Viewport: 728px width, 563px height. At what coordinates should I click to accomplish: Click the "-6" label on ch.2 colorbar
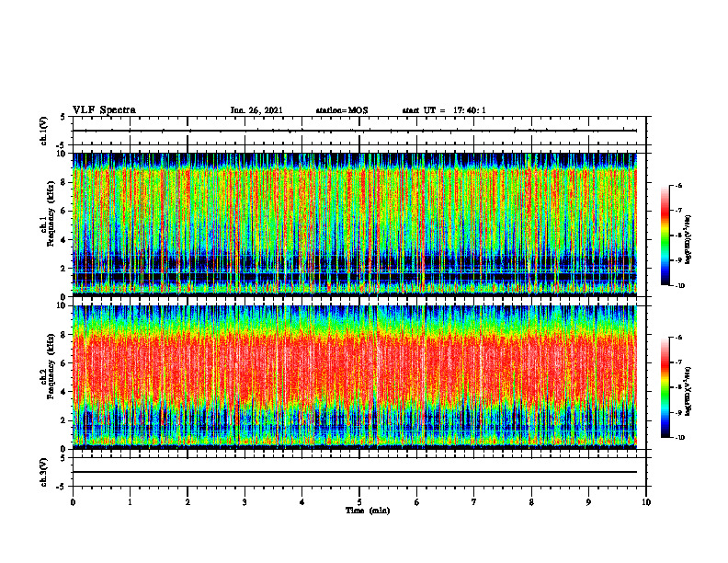pyautogui.click(x=678, y=338)
